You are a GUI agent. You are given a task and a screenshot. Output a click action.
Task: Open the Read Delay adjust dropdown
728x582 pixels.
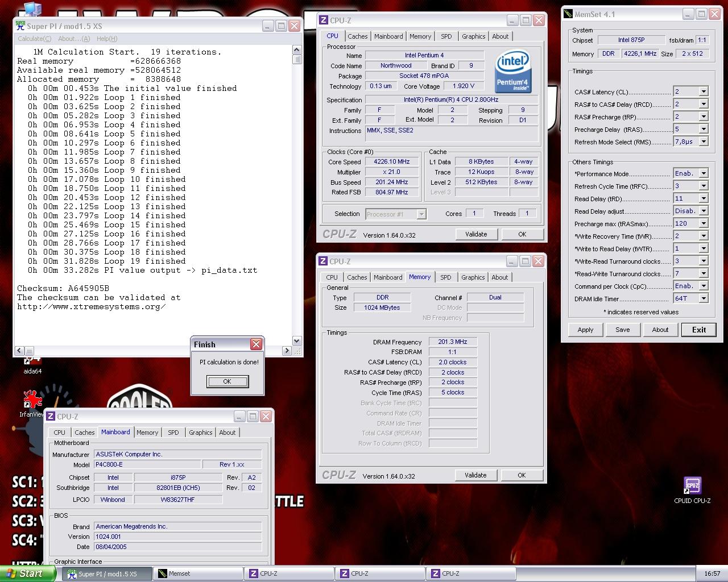pos(704,211)
